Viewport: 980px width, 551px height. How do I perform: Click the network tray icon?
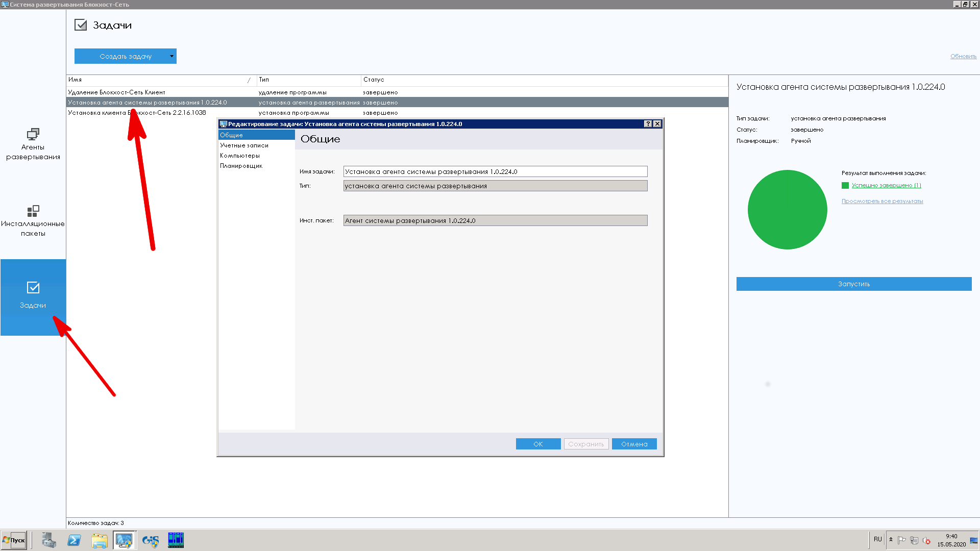coord(914,540)
